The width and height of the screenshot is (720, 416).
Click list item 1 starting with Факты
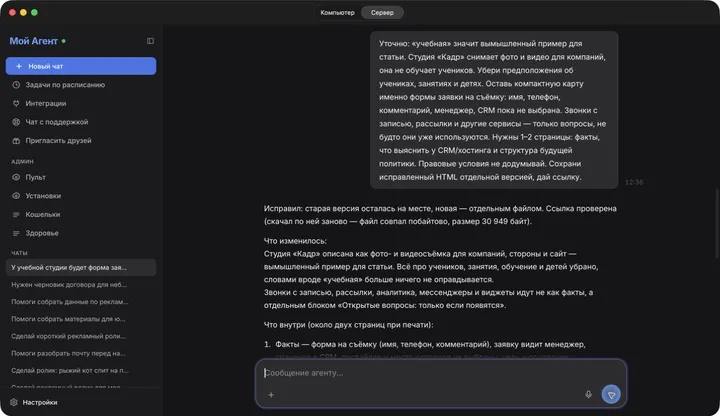pyautogui.click(x=425, y=344)
